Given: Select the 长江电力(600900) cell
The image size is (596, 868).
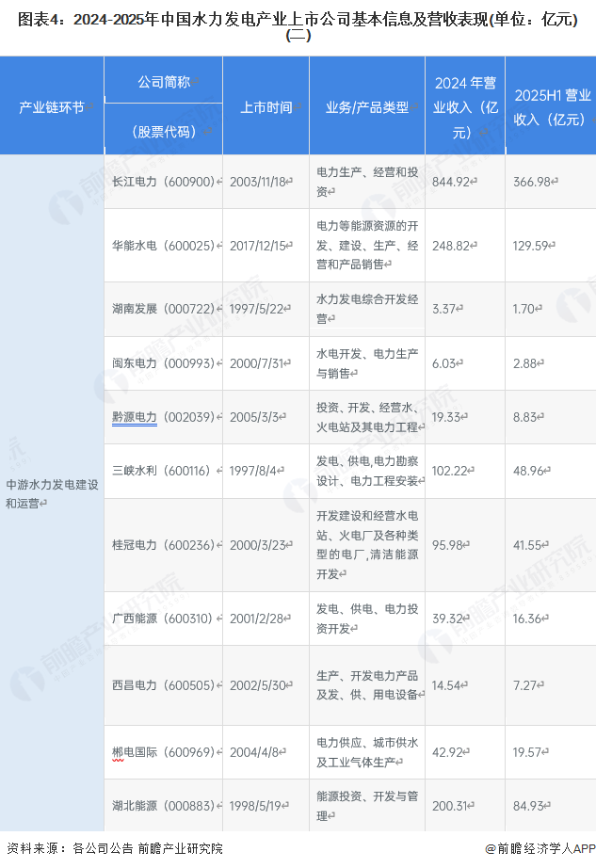Looking at the screenshot, I should (163, 182).
